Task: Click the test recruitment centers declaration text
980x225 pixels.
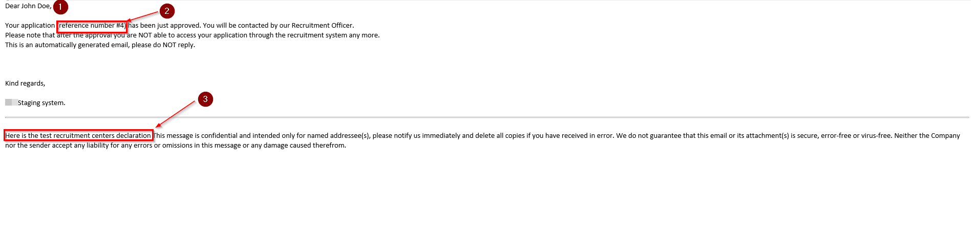Action: pyautogui.click(x=78, y=136)
